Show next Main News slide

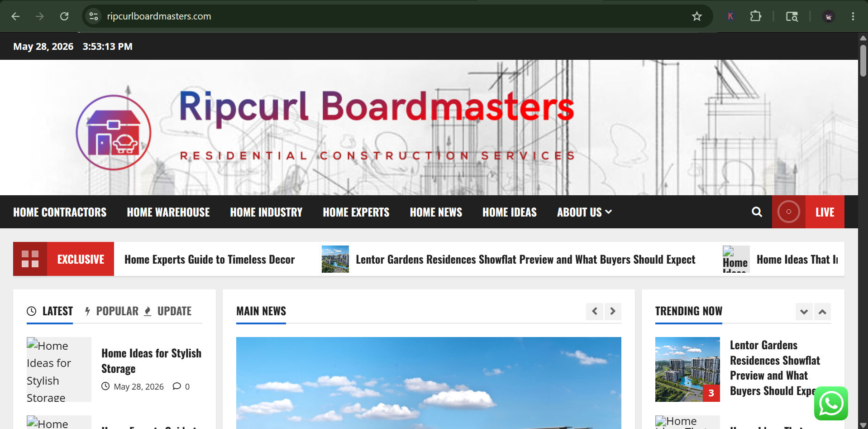click(613, 311)
